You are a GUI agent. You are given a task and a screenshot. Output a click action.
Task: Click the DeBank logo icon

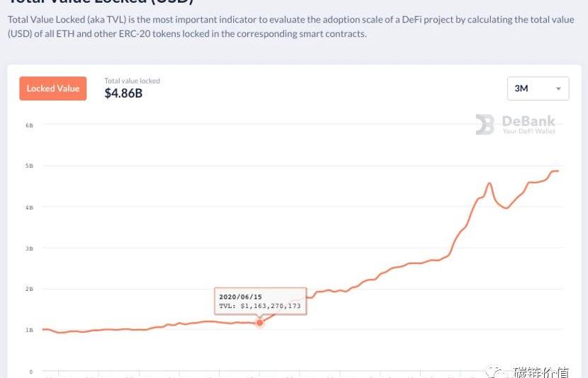click(485, 125)
